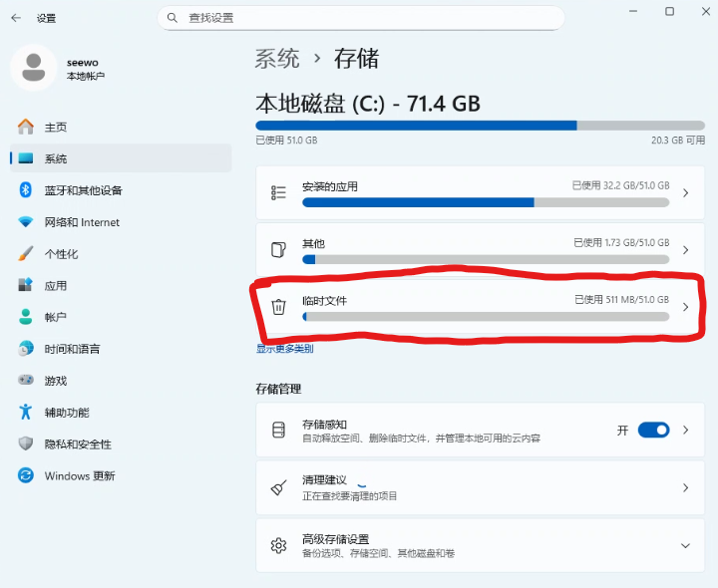
Task: Click the Storage Sense drive icon
Action: 278,431
